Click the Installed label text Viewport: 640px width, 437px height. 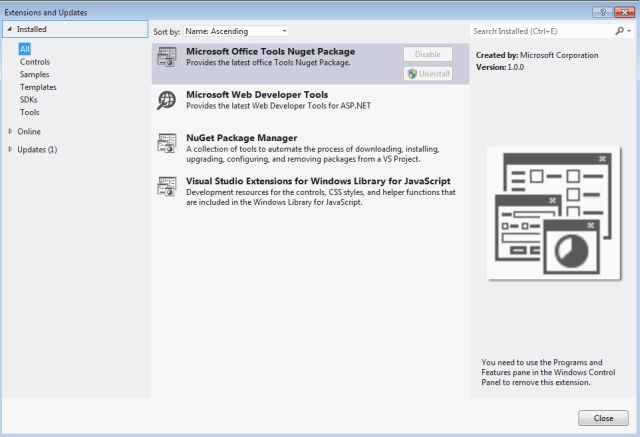coord(31,29)
